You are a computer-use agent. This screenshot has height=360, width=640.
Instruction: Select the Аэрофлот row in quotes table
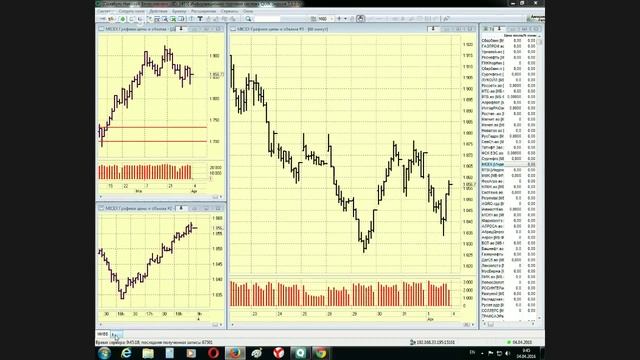pyautogui.click(x=509, y=102)
